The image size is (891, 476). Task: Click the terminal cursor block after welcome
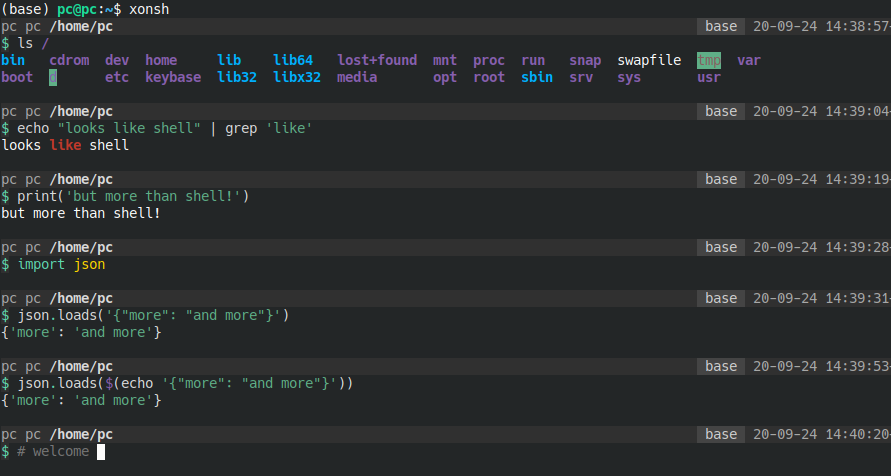click(x=101, y=452)
